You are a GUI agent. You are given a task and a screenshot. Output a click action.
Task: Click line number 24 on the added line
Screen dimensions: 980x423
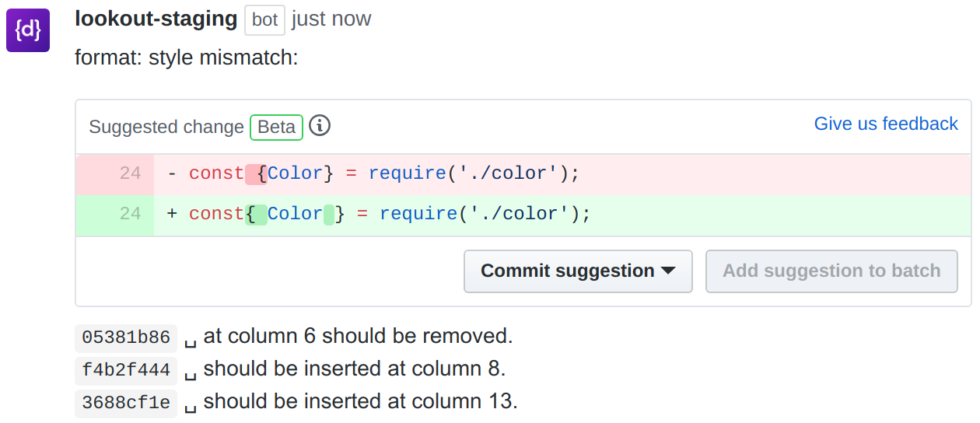click(x=130, y=214)
